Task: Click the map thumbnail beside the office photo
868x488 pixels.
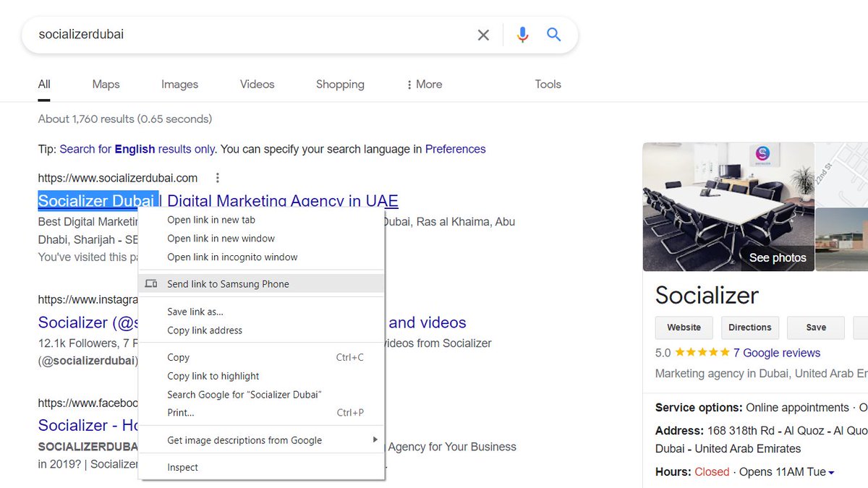Action: click(842, 174)
